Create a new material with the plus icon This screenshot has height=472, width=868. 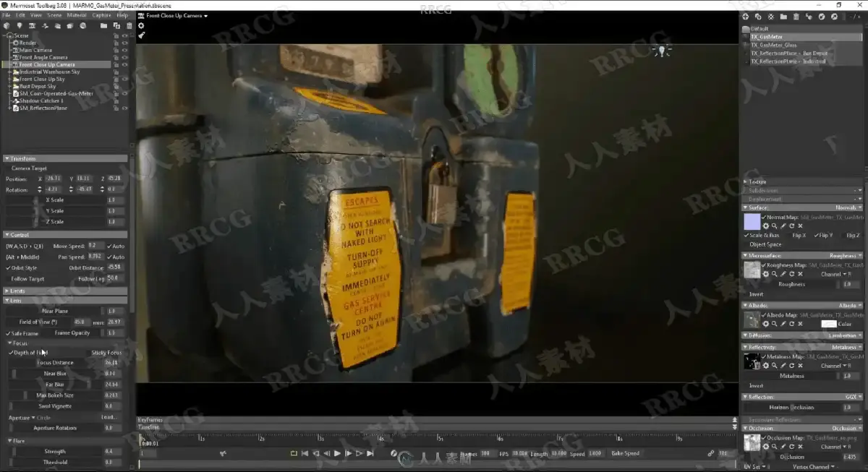[x=746, y=17]
